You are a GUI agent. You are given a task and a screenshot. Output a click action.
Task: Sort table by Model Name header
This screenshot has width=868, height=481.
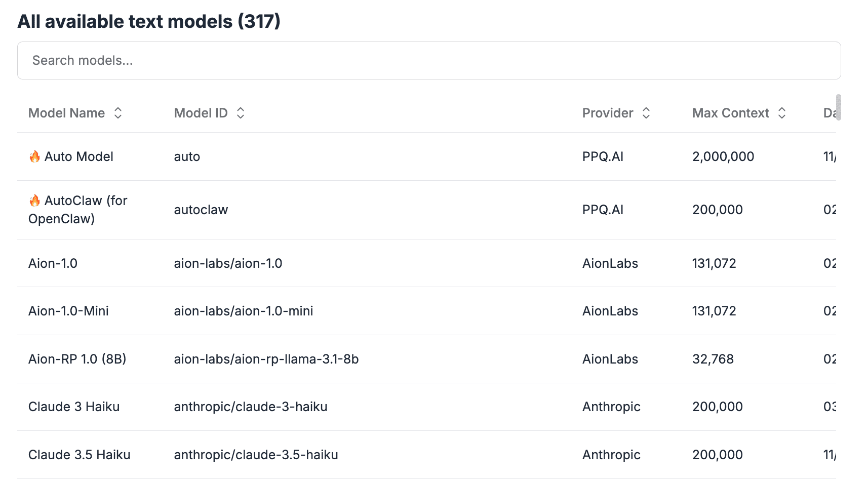click(67, 113)
